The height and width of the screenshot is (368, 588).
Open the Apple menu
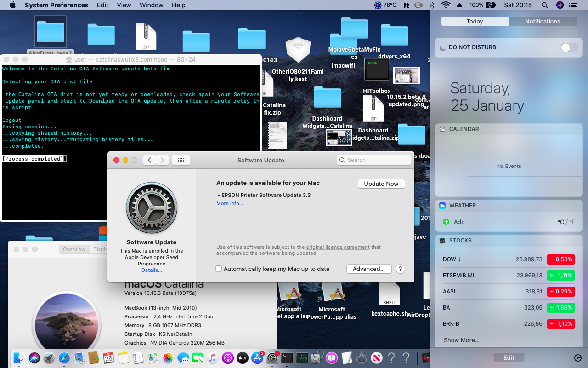[x=12, y=5]
